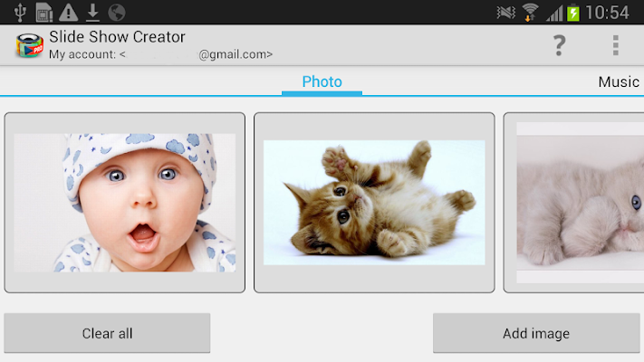The image size is (644, 362).
Task: Click the Clear all button
Action: 107,333
